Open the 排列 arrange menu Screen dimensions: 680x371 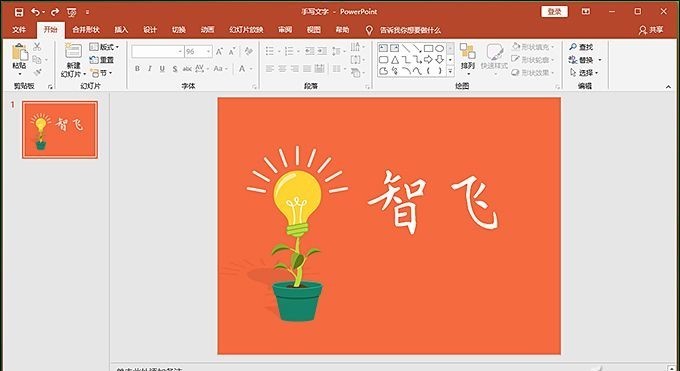click(x=468, y=58)
